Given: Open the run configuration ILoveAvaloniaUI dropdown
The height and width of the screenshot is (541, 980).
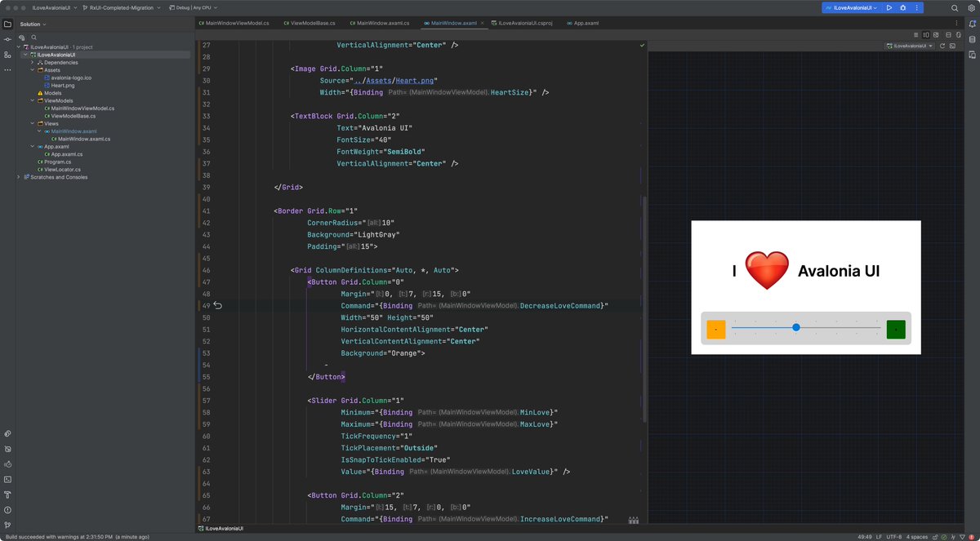Looking at the screenshot, I should point(851,7).
